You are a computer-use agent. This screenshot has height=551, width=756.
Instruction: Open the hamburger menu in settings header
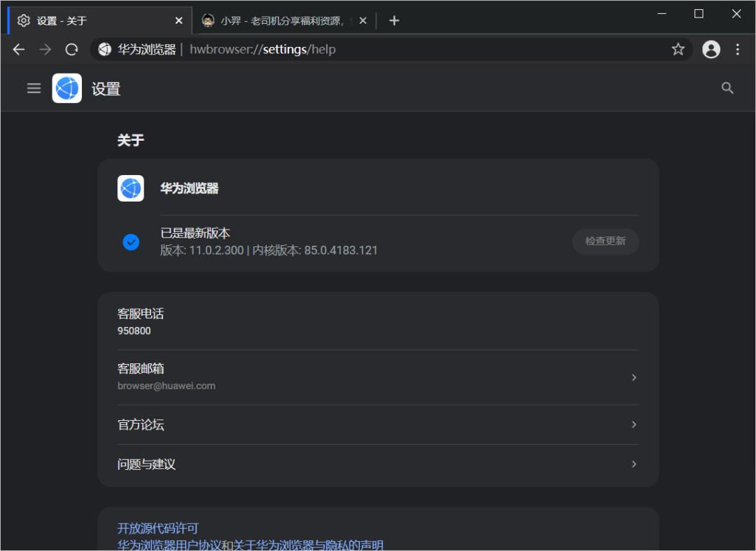tap(34, 88)
